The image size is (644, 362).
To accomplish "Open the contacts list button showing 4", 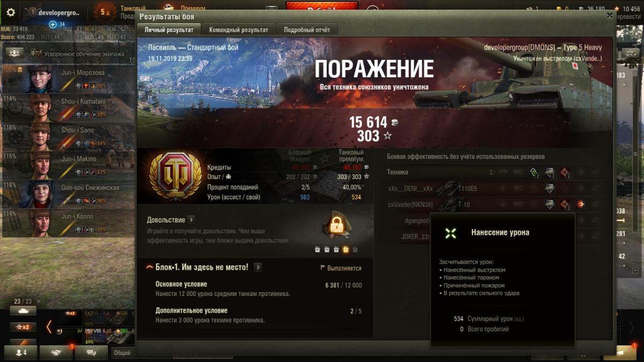I will tap(21, 352).
